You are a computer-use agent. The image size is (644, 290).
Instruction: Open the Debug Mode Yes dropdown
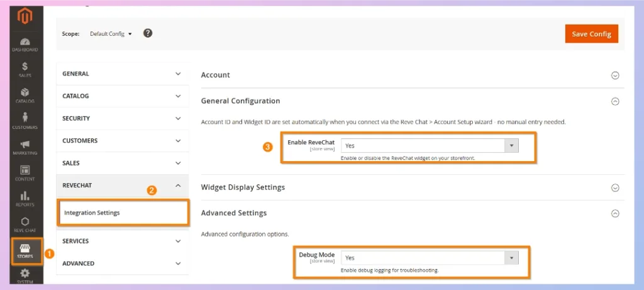[430, 258]
